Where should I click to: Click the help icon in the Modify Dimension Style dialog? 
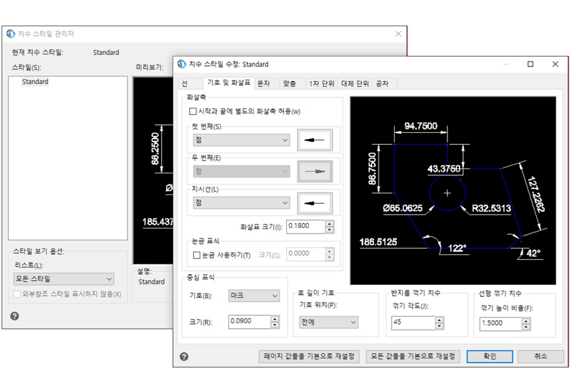(x=184, y=357)
